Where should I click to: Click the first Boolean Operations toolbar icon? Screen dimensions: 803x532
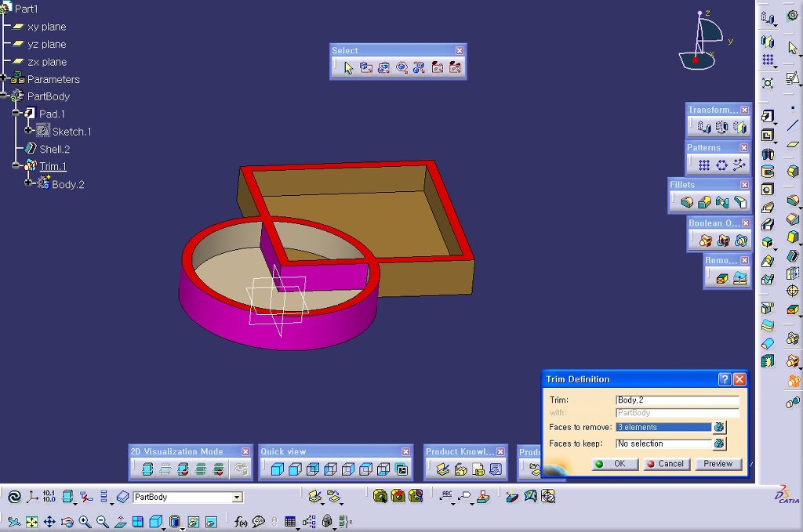[705, 241]
